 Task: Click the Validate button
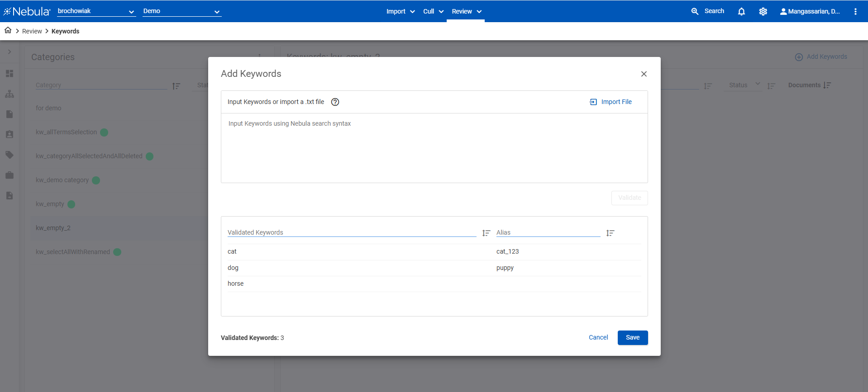point(630,198)
